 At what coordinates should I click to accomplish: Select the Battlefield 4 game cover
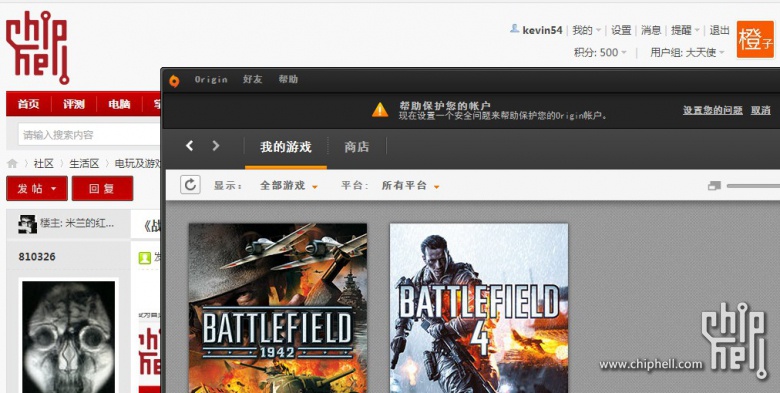click(x=479, y=308)
